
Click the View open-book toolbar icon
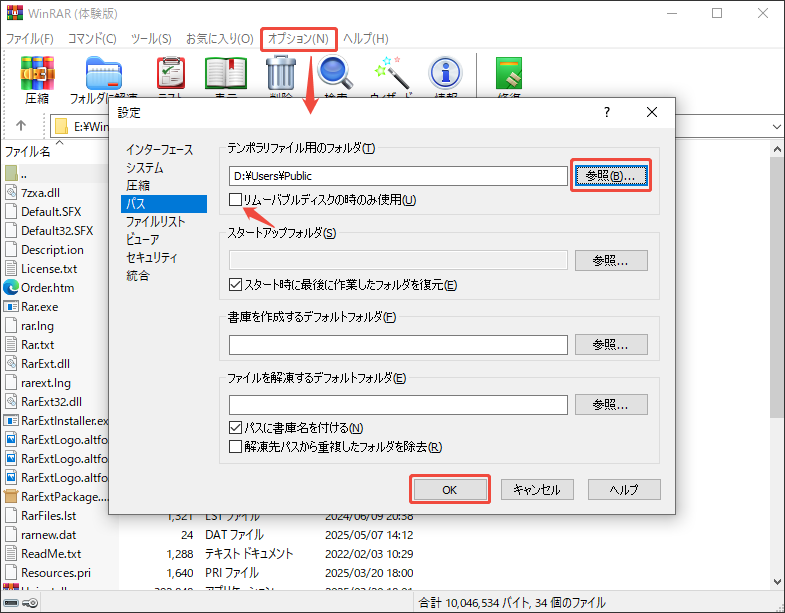[226, 74]
